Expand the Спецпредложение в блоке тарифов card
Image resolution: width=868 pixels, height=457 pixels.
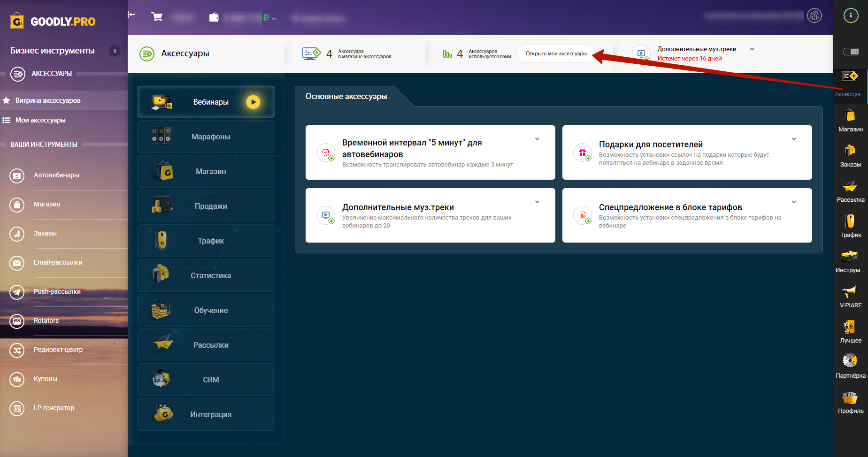point(794,202)
